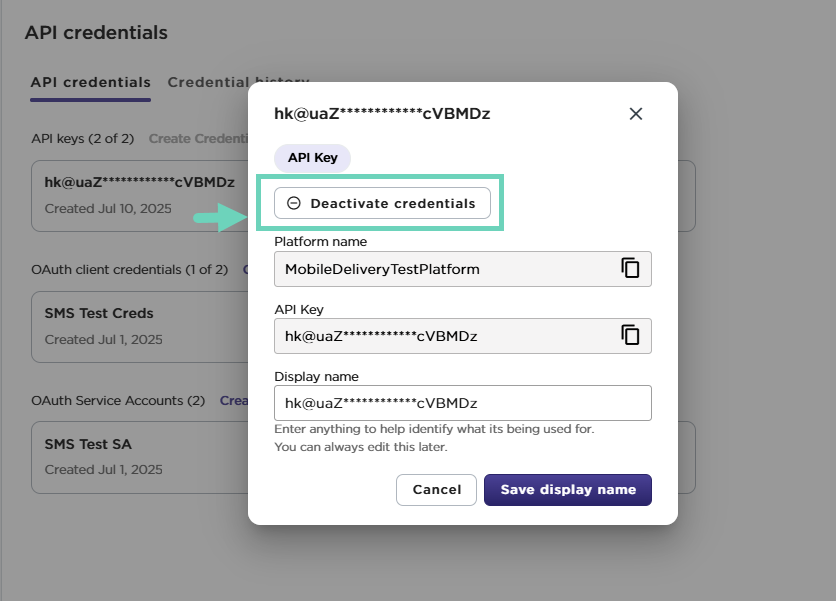Save the display name
Viewport: 836px width, 601px height.
click(568, 490)
